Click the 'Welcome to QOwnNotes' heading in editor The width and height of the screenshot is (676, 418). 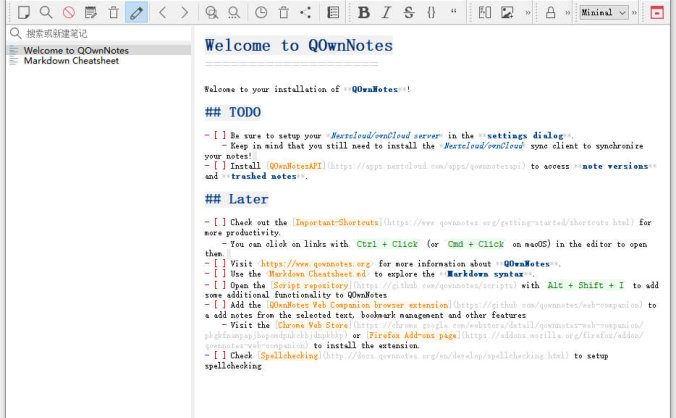299,46
